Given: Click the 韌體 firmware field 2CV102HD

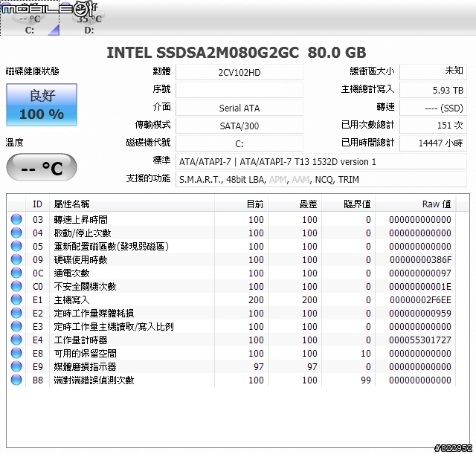Looking at the screenshot, I should point(239,72).
